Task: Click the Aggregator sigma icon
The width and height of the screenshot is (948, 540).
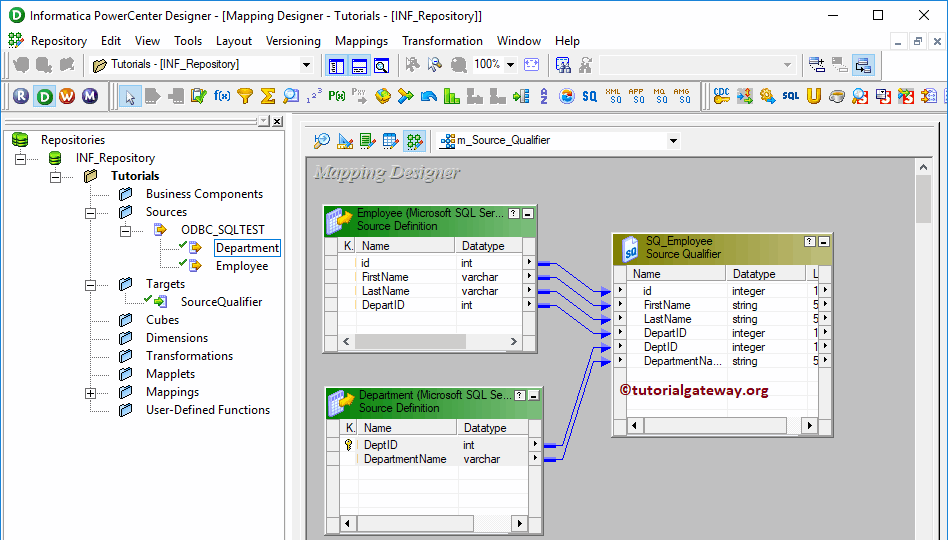Action: pyautogui.click(x=268, y=96)
